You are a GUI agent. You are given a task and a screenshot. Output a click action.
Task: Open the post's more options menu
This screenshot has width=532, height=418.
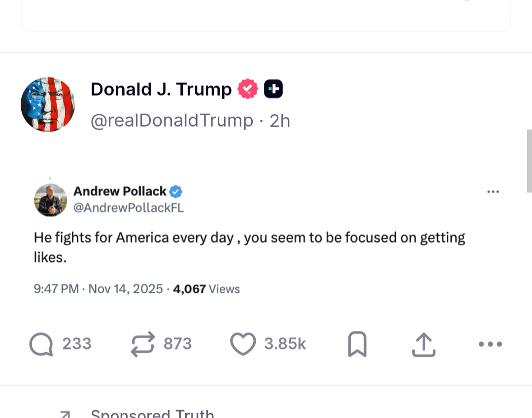tap(490, 344)
